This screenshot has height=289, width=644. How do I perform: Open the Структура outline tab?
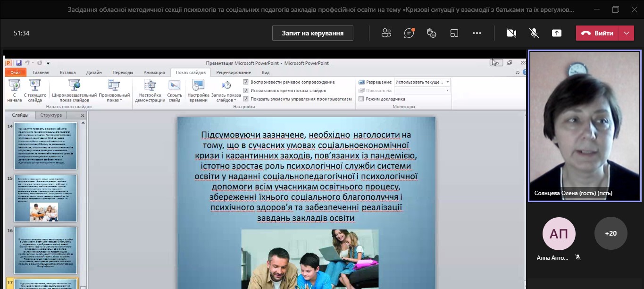click(51, 115)
